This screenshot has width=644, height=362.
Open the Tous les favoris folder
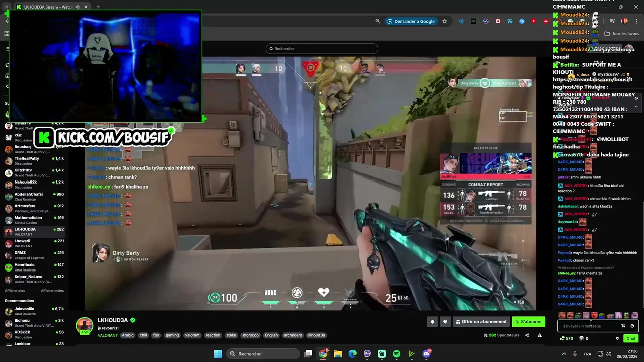(622, 34)
